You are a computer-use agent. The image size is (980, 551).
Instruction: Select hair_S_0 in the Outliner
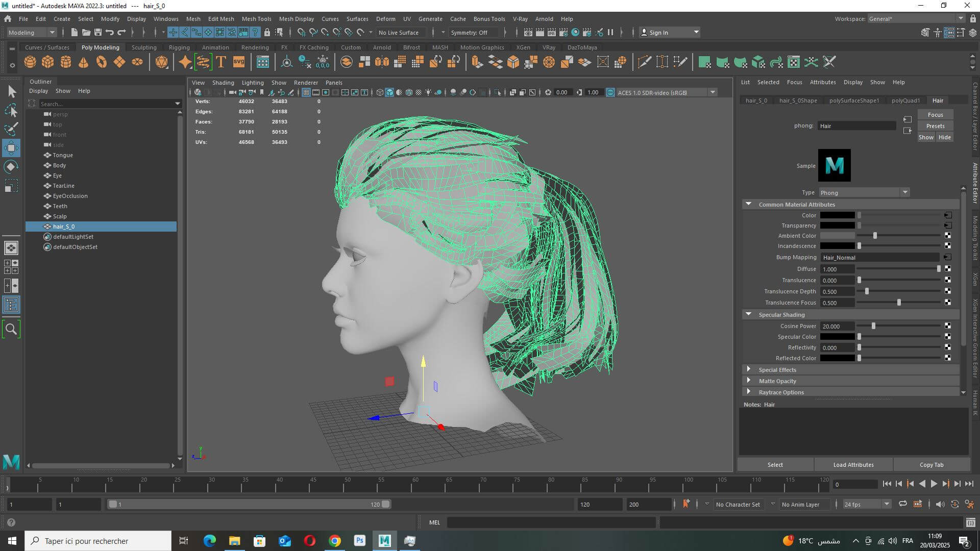[101, 227]
